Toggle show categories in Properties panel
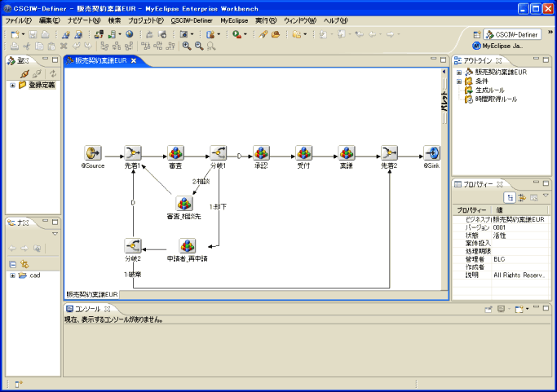The width and height of the screenshot is (557, 392). [x=510, y=197]
